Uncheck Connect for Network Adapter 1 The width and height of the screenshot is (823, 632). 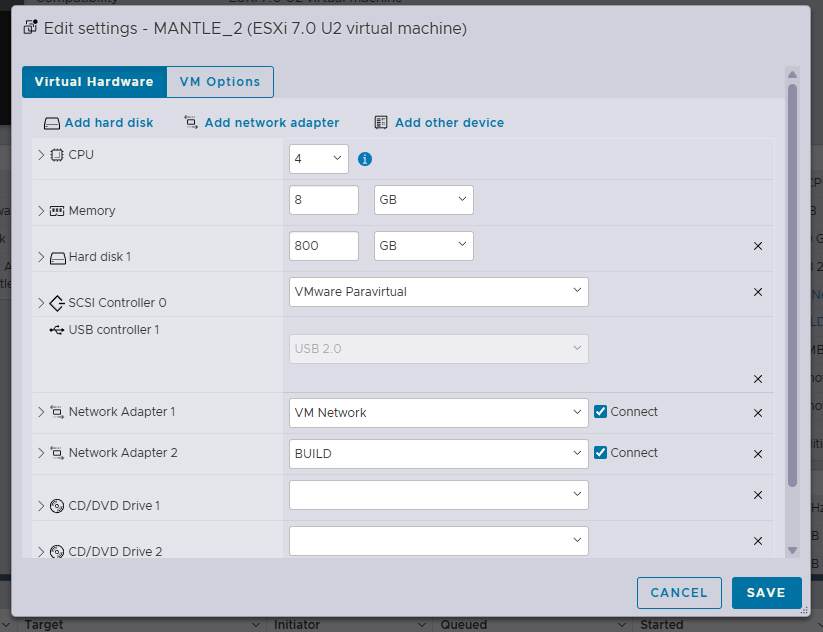[600, 412]
